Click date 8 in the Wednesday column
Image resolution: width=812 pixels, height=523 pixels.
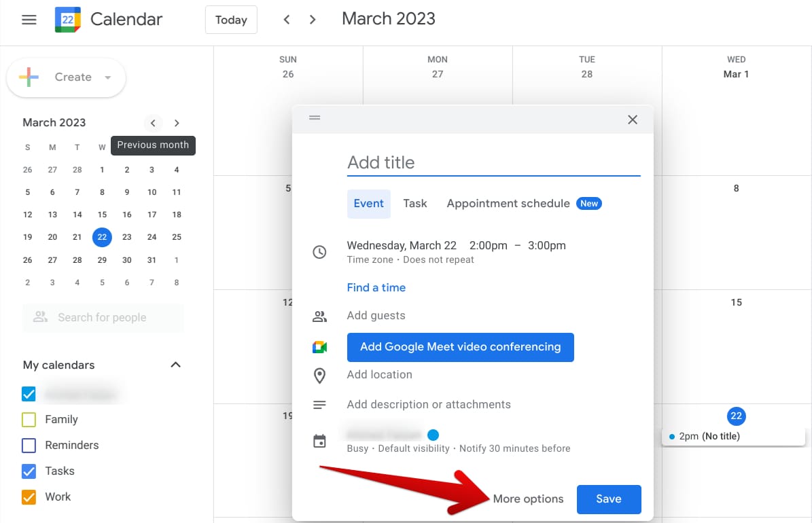[x=736, y=189]
